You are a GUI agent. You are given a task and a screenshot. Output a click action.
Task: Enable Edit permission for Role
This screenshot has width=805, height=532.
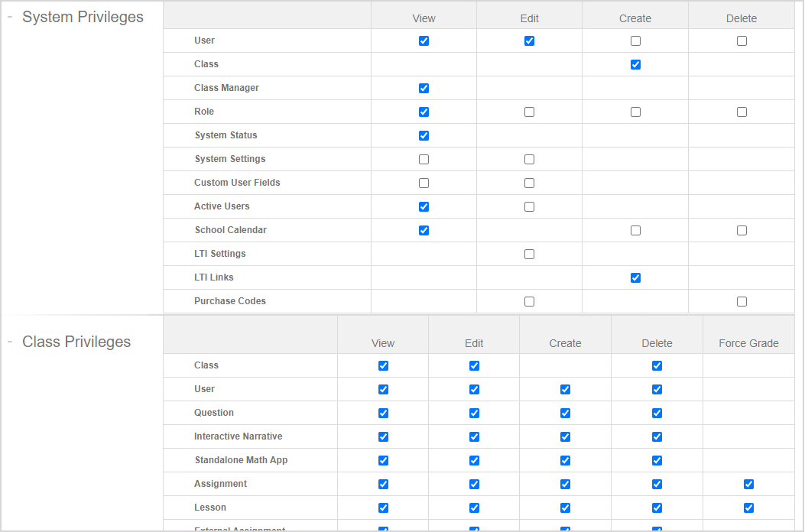(x=529, y=112)
